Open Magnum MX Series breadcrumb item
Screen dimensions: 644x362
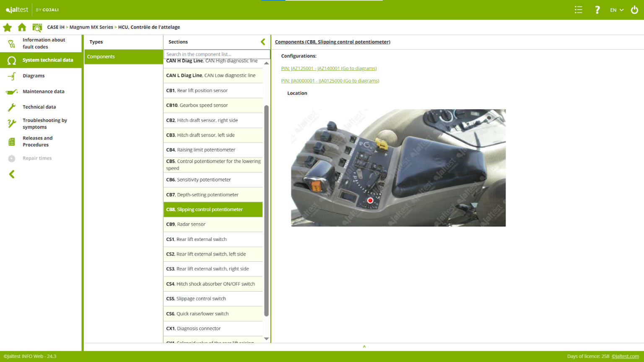[x=91, y=27]
